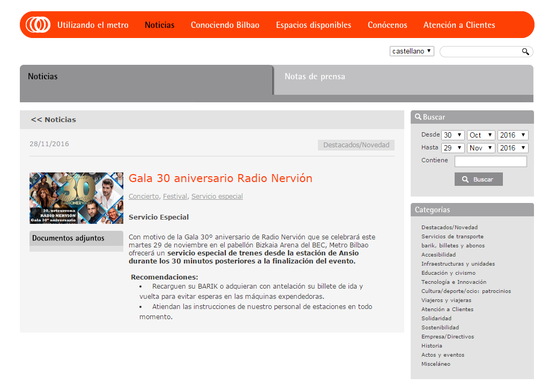Open Conociendo Bilbao menu
Viewport: 549px width, 392px height.
[225, 25]
